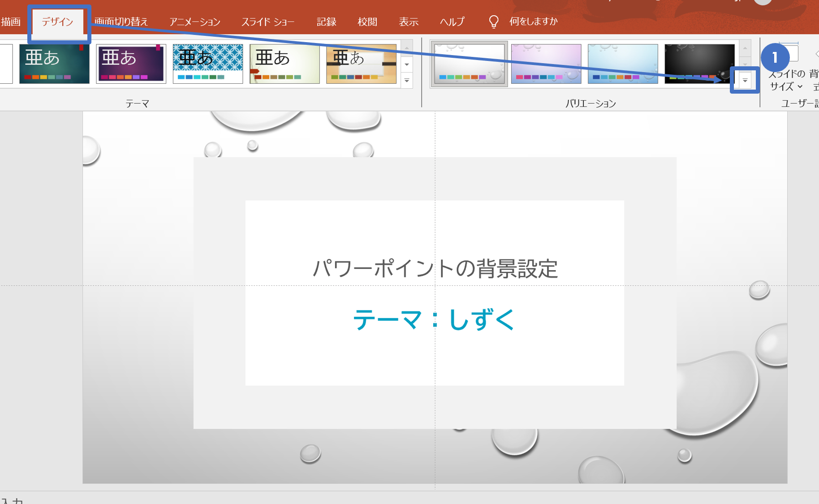Click the subtitle テーマ：しずく
The width and height of the screenshot is (819, 504).
click(x=435, y=320)
